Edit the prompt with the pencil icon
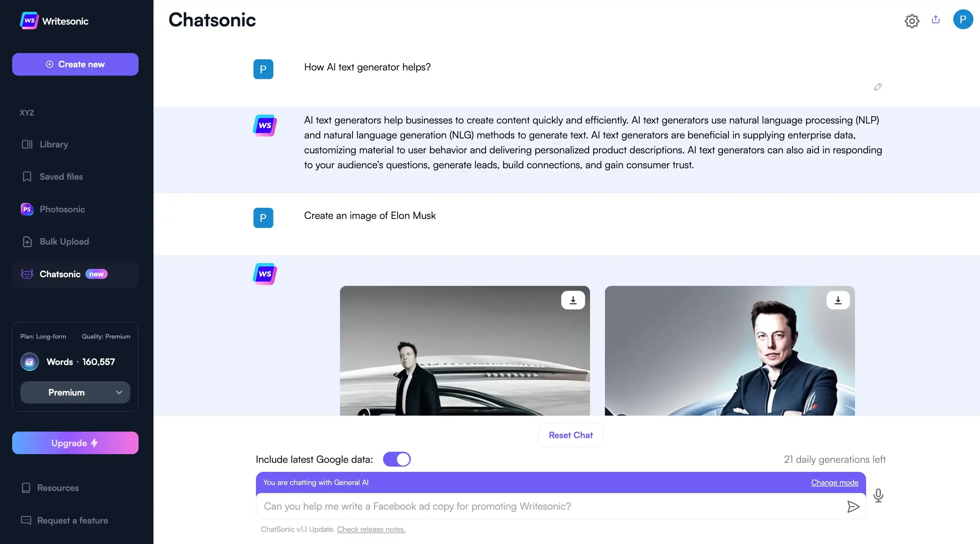This screenshot has width=980, height=544. [x=878, y=87]
